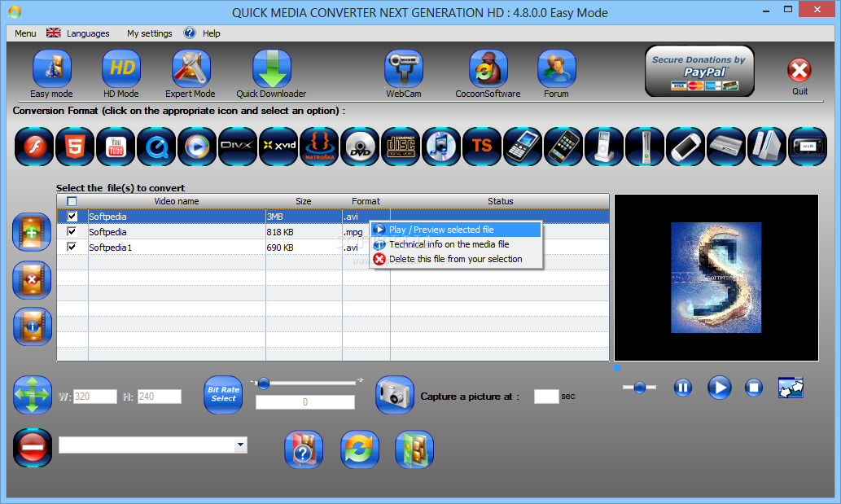Viewport: 841px width, 504px height.
Task: Select the Wii U conversion format
Action: pyautogui.click(x=808, y=147)
